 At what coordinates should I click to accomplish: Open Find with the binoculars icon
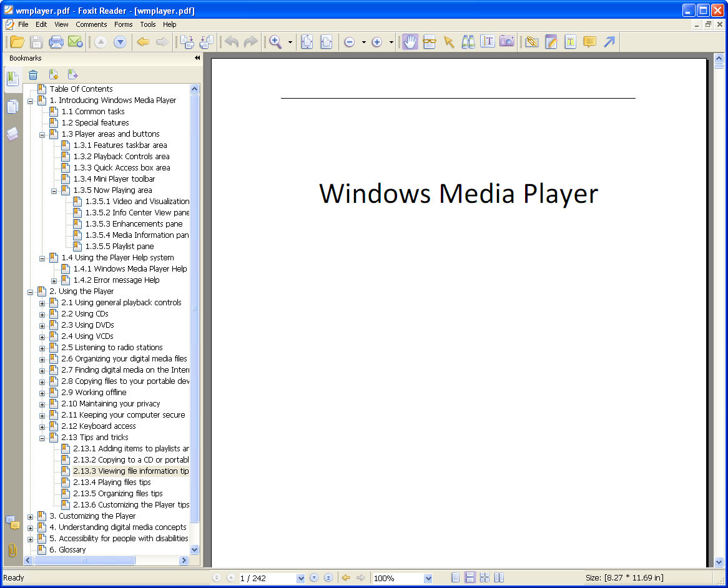click(x=468, y=42)
